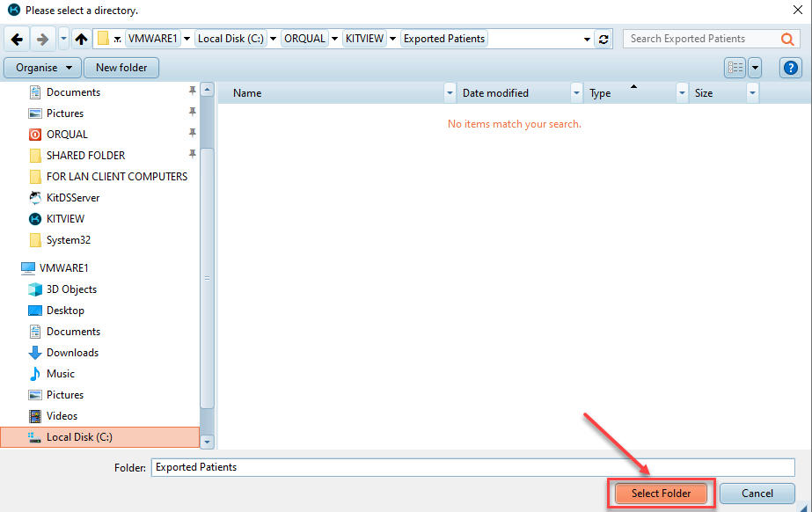The width and height of the screenshot is (812, 512).
Task: Click inside the Folder name field
Action: [x=352, y=467]
